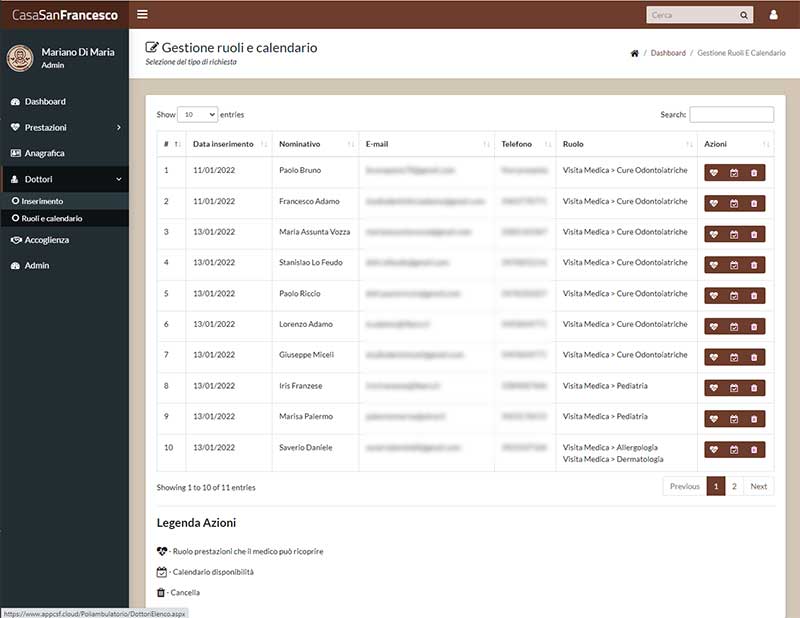
Task: Click the Previous pagination button
Action: [x=685, y=486]
